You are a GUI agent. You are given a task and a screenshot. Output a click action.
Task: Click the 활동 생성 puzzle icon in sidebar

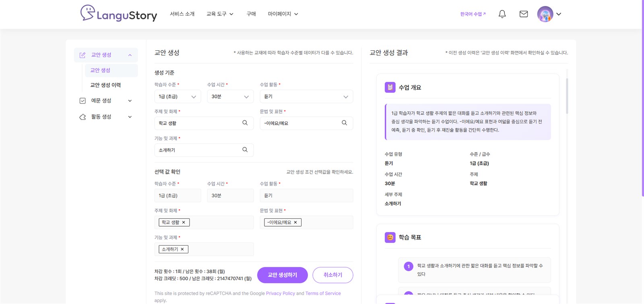pyautogui.click(x=83, y=117)
